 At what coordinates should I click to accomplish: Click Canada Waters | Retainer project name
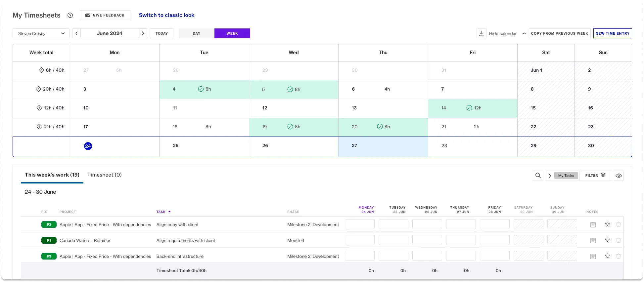(x=85, y=240)
